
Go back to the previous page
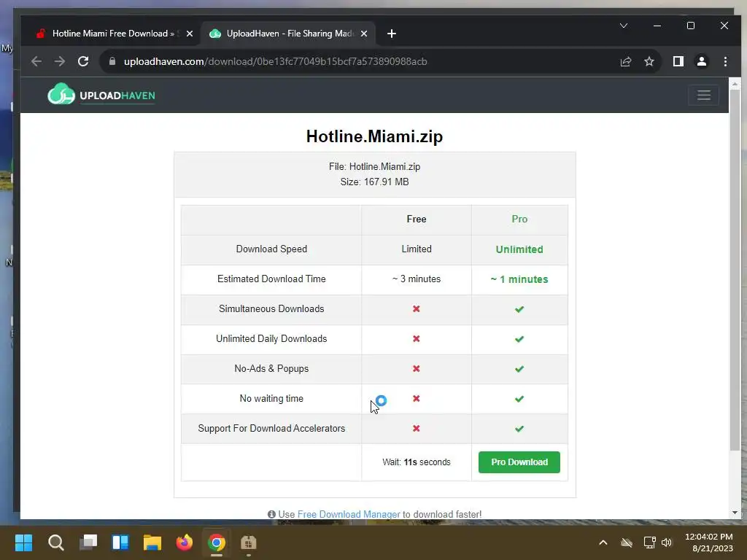[x=36, y=61]
